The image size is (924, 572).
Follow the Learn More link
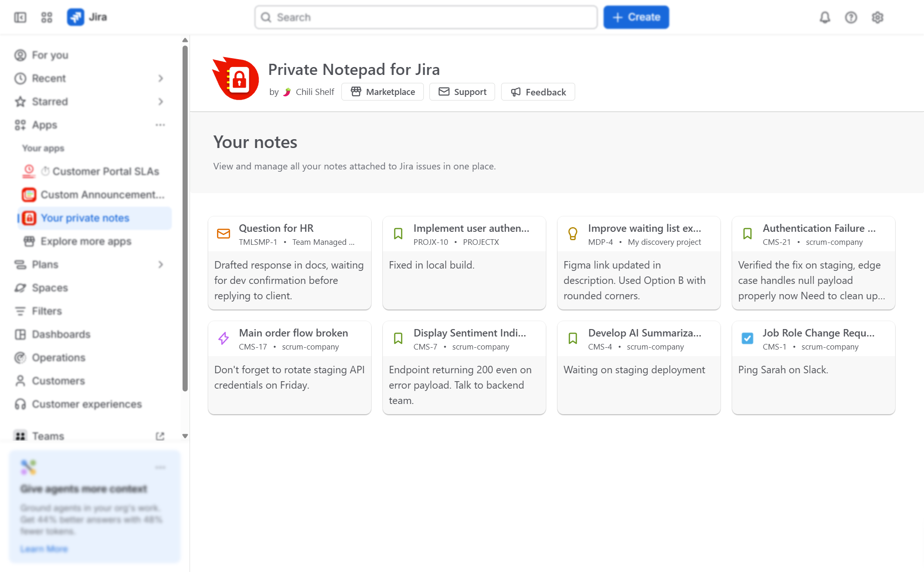click(x=44, y=549)
